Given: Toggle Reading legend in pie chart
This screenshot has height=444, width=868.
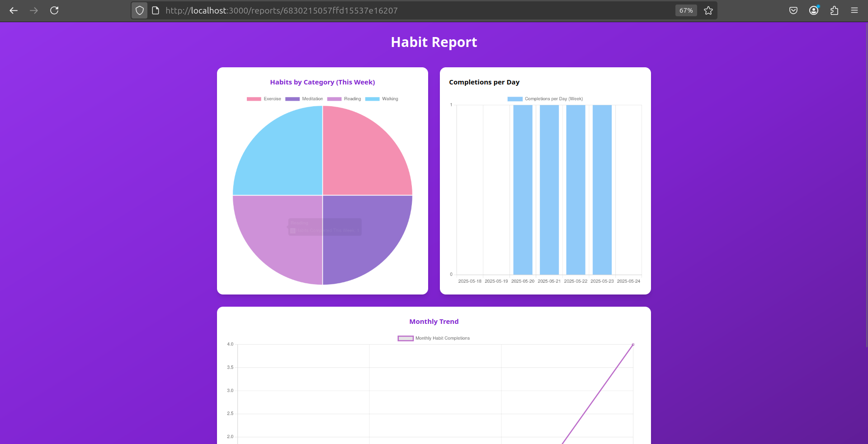Looking at the screenshot, I should pos(344,99).
